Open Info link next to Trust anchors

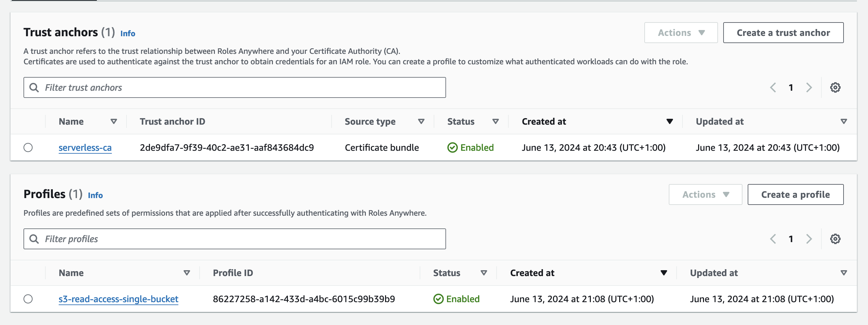click(x=128, y=33)
